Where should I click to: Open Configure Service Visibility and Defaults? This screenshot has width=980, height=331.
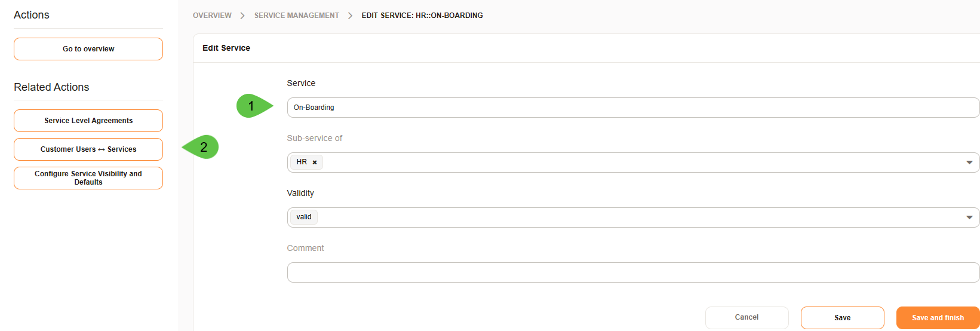[x=88, y=178]
